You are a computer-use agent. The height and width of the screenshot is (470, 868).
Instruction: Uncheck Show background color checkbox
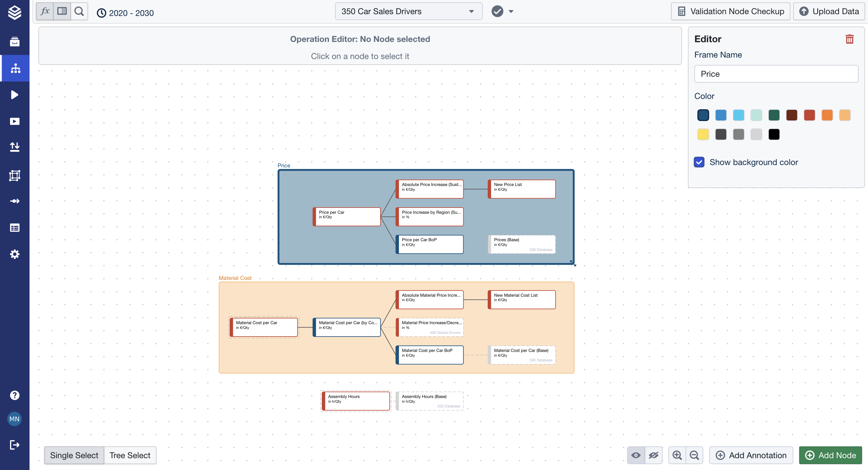[699, 162]
